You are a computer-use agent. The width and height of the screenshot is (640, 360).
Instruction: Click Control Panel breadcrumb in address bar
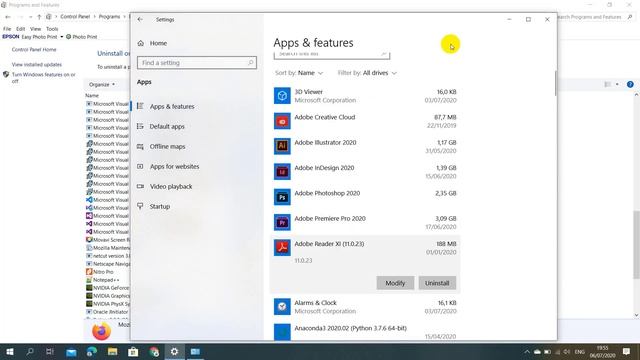tap(75, 17)
